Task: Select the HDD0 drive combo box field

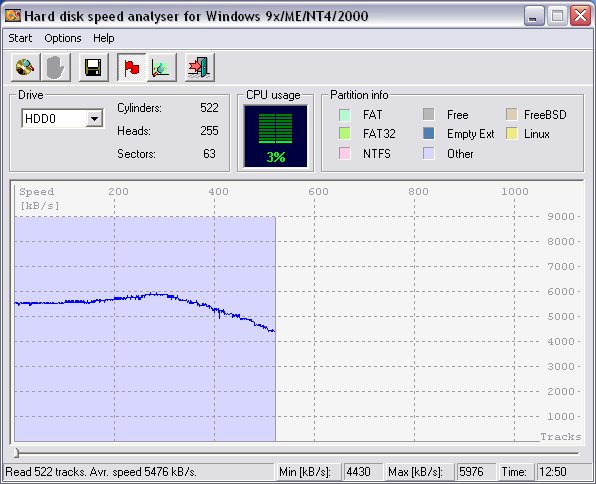Action: 62,119
